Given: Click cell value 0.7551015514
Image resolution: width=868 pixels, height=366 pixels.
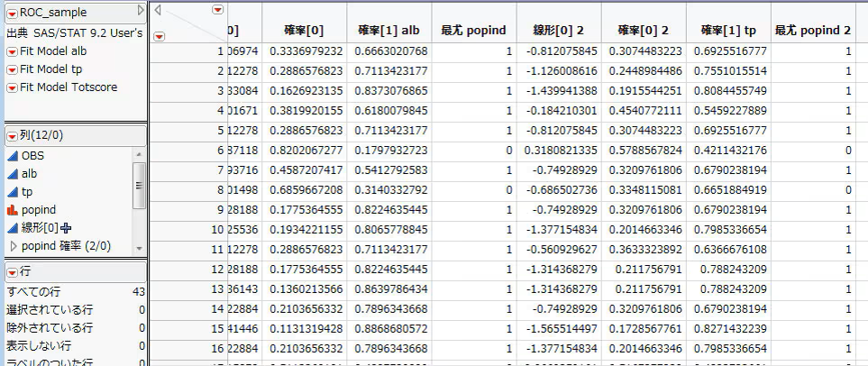Looking at the screenshot, I should [x=730, y=71].
